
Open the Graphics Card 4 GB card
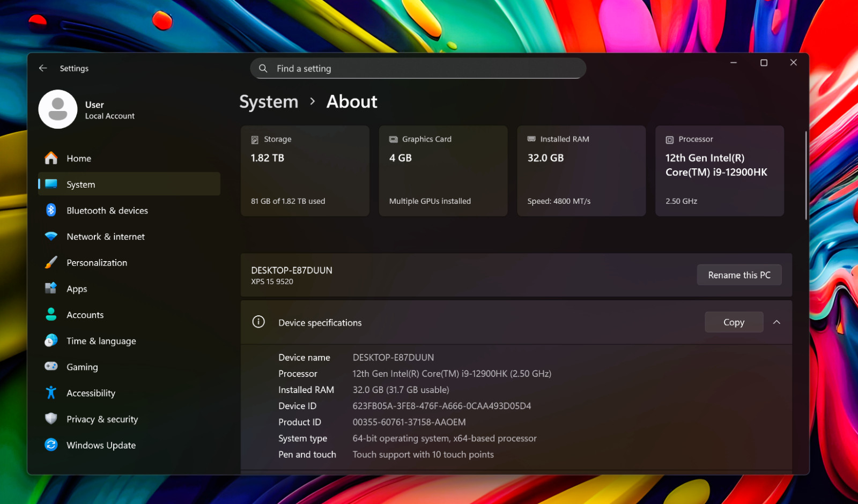pos(443,171)
